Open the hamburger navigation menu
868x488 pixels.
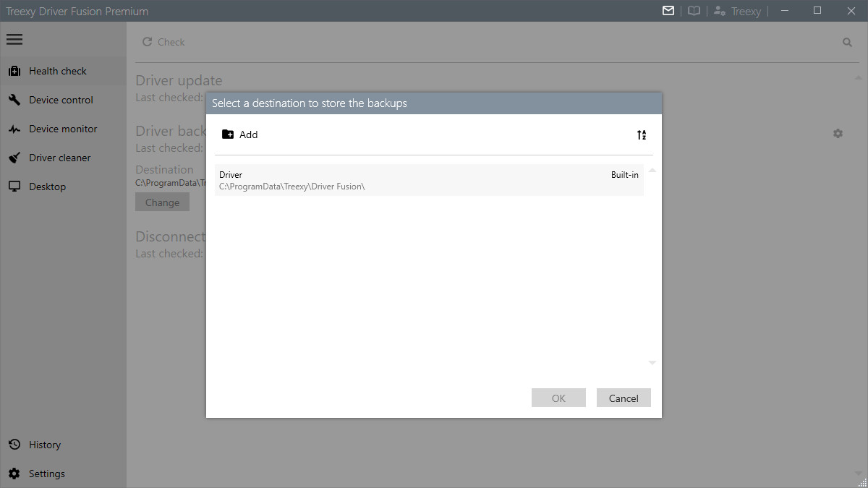pos(14,39)
